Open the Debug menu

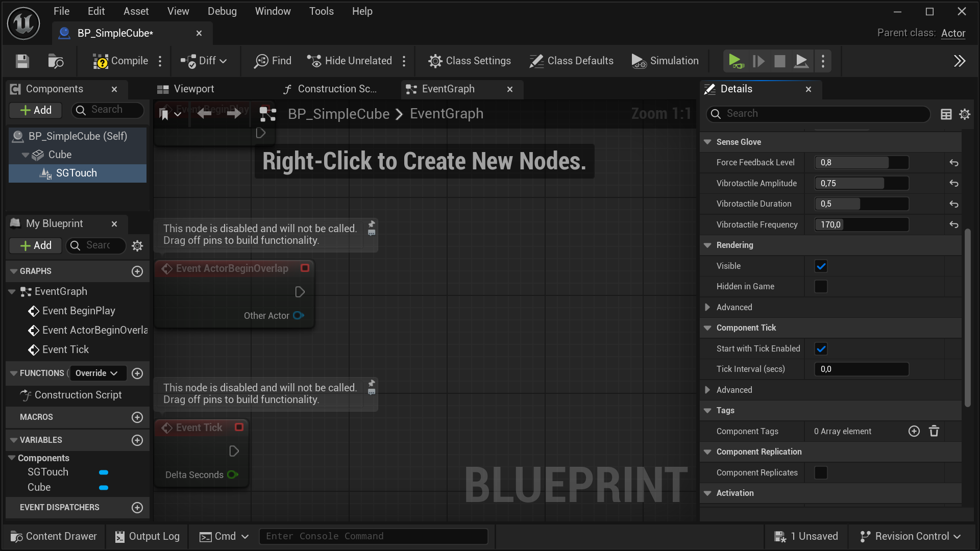(x=222, y=11)
